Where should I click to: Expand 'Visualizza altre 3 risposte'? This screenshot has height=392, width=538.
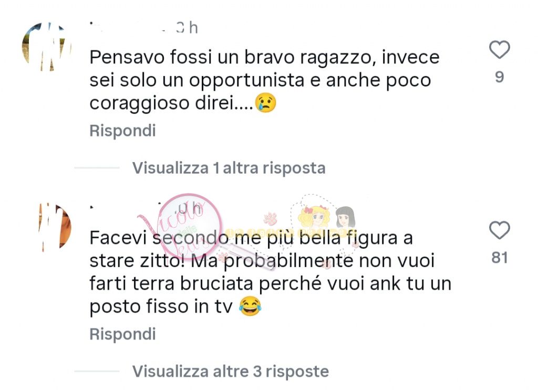231,372
